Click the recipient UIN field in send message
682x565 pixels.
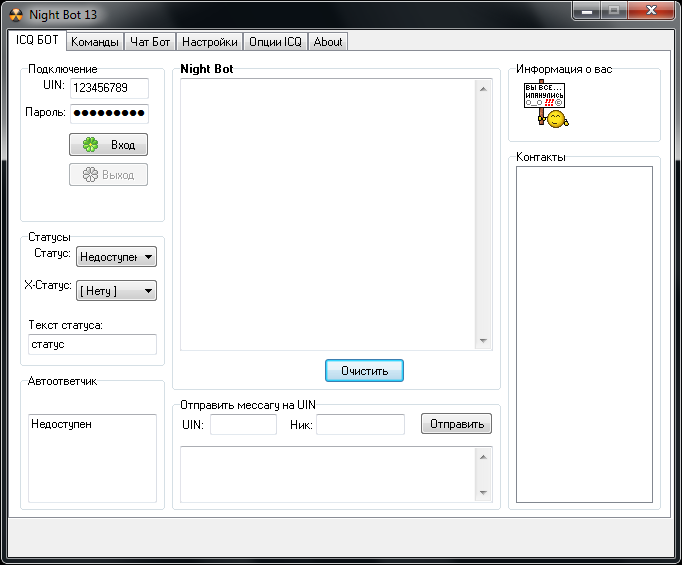coord(244,424)
